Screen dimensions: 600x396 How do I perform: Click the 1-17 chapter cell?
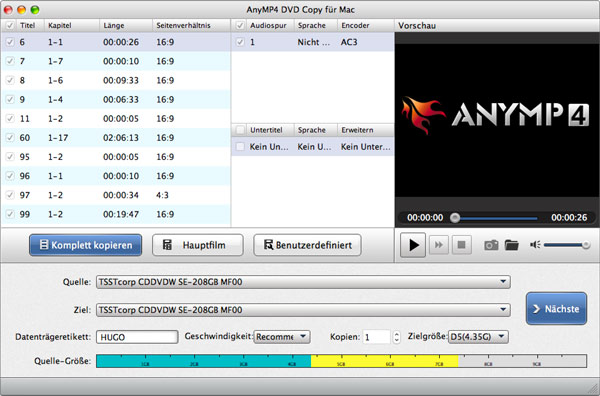click(58, 137)
